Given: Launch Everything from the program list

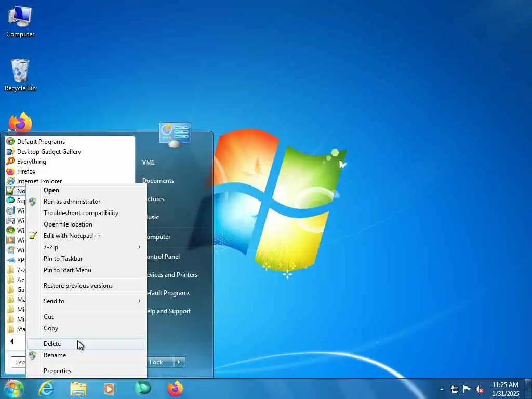Looking at the screenshot, I should [70, 161].
